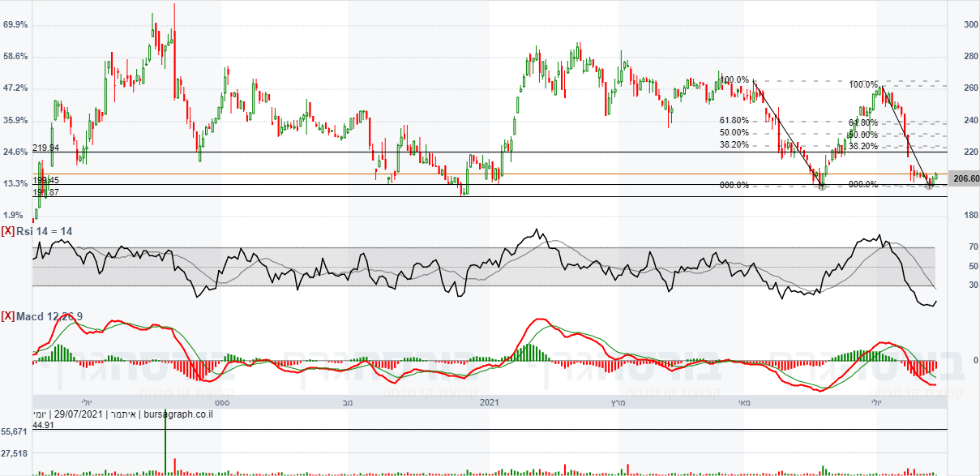Viewport: 980px width, 476px height.
Task: Click the tallest green volume spike bar
Action: (166, 442)
